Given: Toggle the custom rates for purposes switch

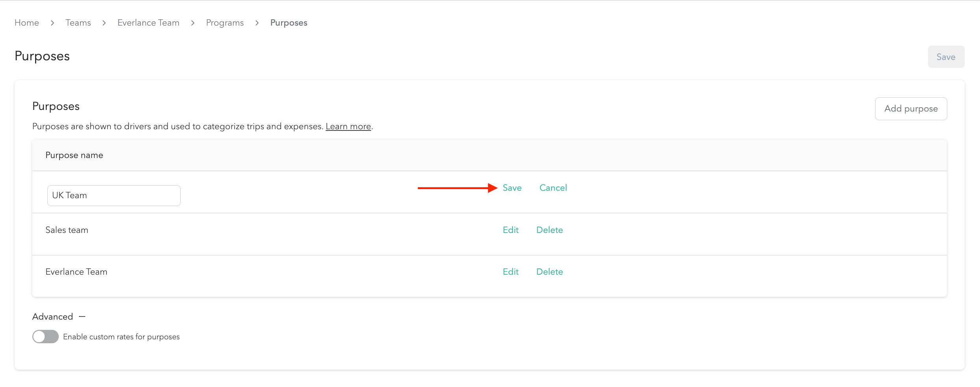Looking at the screenshot, I should pos(45,337).
